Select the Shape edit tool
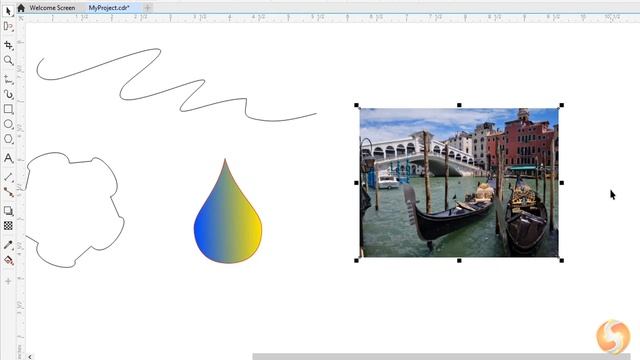 8,27
